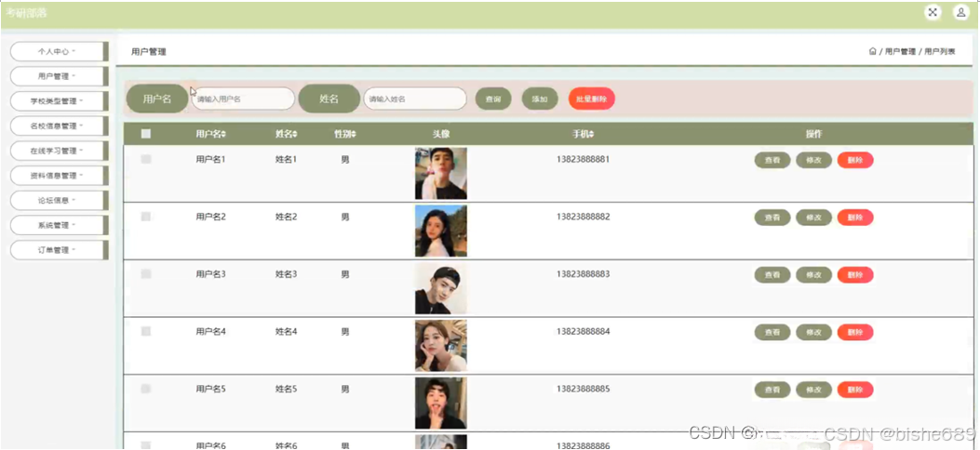Screen dimensions: 980x450
Task: Click 查看 in the 用户名5 row
Action: pyautogui.click(x=772, y=390)
